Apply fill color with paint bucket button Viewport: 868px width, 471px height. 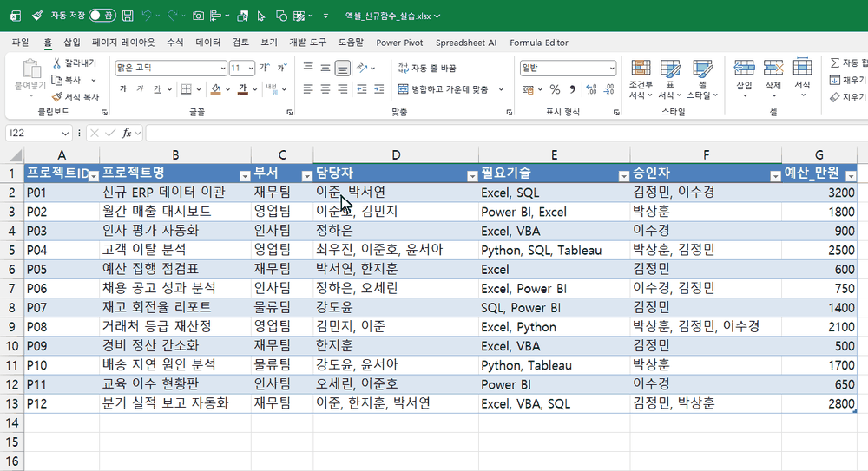(216, 89)
